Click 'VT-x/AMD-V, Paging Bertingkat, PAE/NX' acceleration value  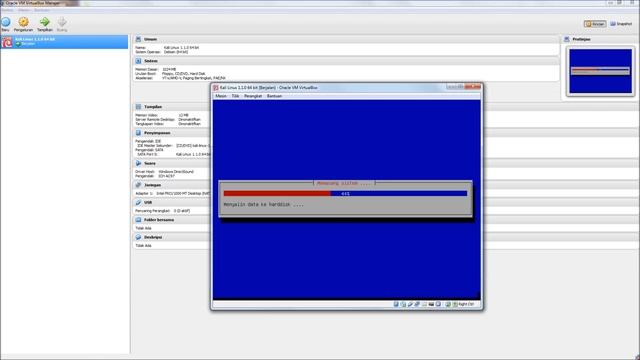tap(193, 78)
